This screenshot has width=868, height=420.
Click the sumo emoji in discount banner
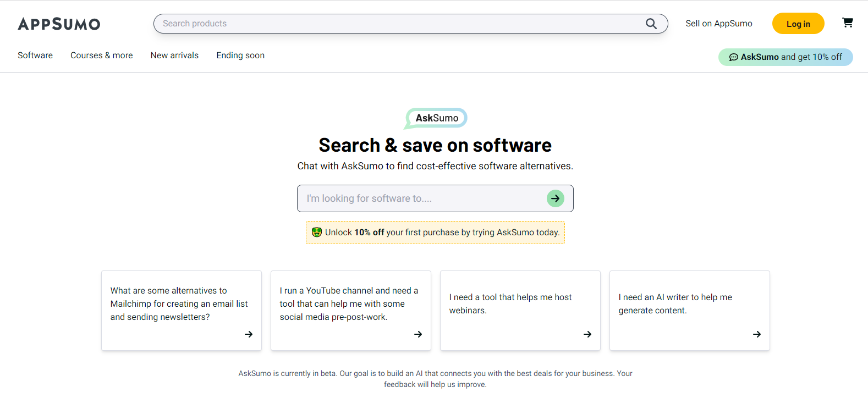(317, 232)
